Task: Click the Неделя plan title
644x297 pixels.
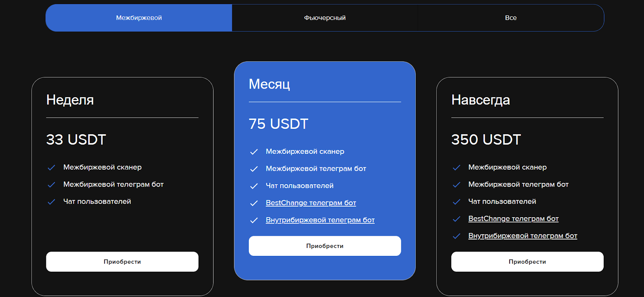Action: (70, 100)
